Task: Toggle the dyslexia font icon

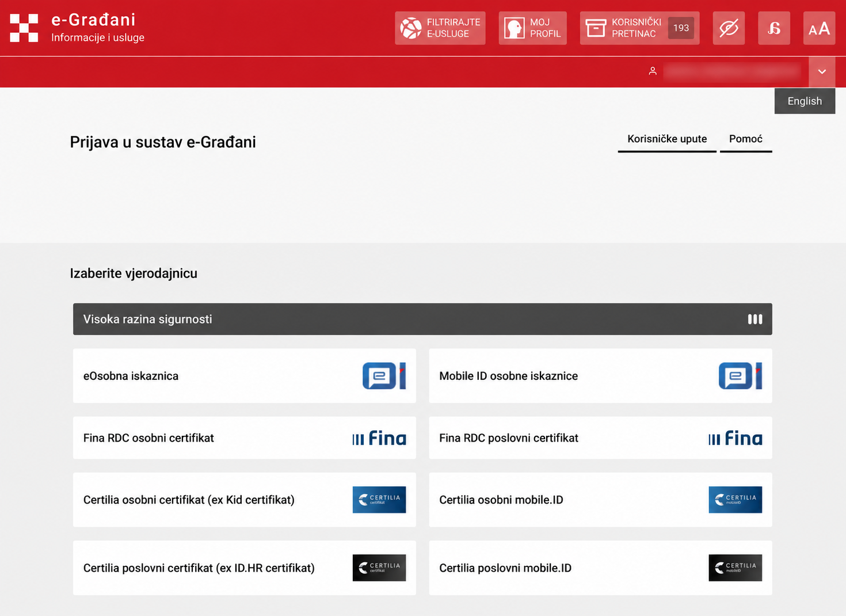Action: click(x=774, y=28)
